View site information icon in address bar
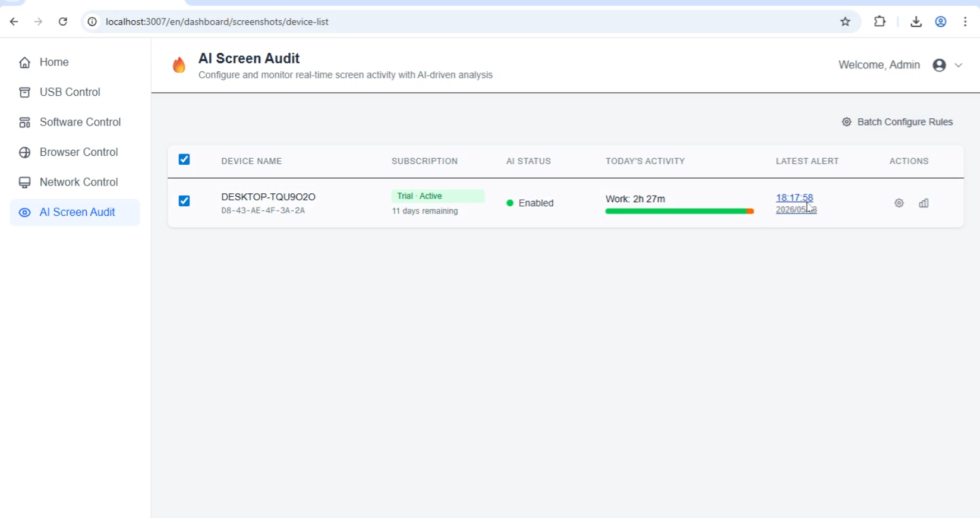The height and width of the screenshot is (518, 980). pos(92,22)
